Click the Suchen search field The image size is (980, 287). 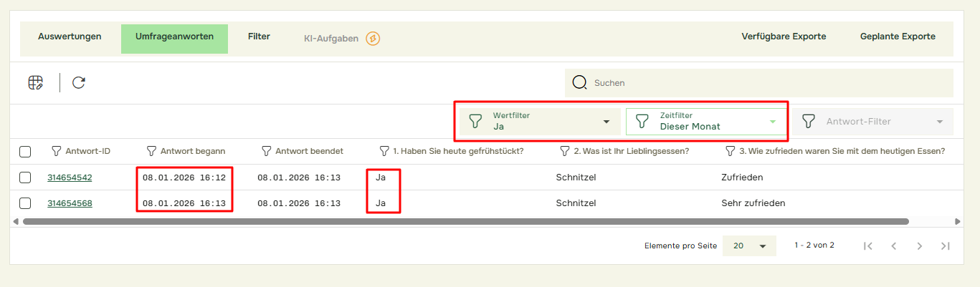click(x=760, y=83)
